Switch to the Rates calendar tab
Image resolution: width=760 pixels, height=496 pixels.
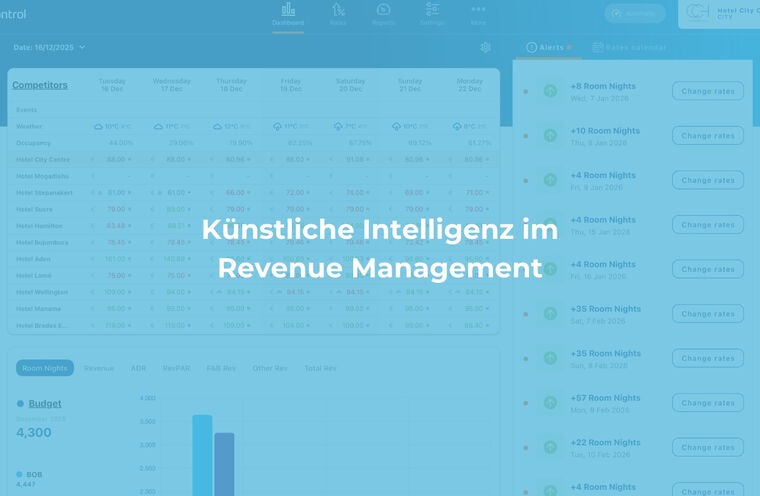point(630,47)
